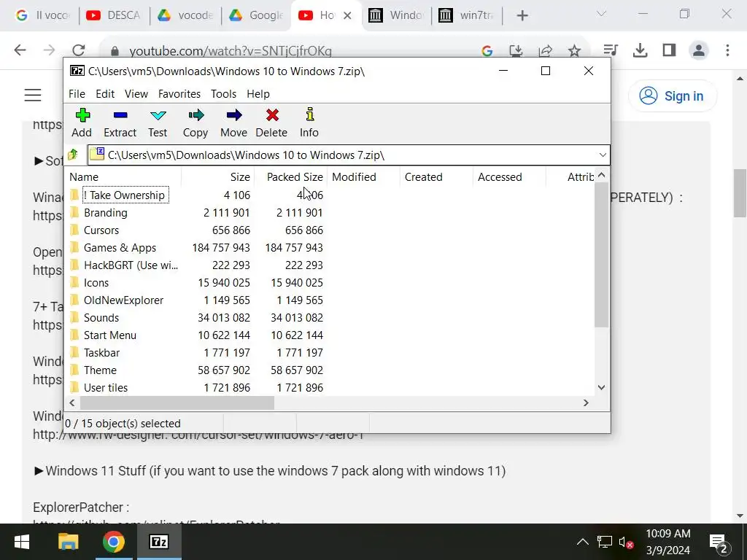Select the Icons folder row
Viewport: 747px width, 560px height.
(196, 283)
